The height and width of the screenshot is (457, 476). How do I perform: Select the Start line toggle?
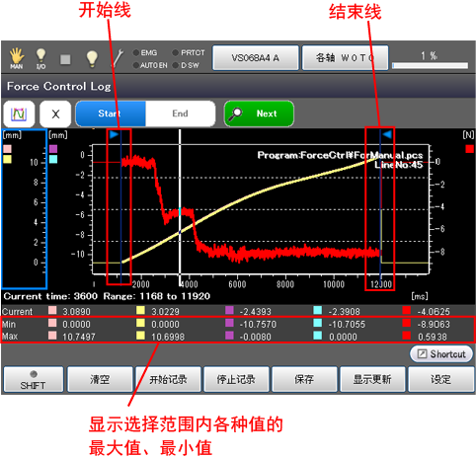[111, 114]
